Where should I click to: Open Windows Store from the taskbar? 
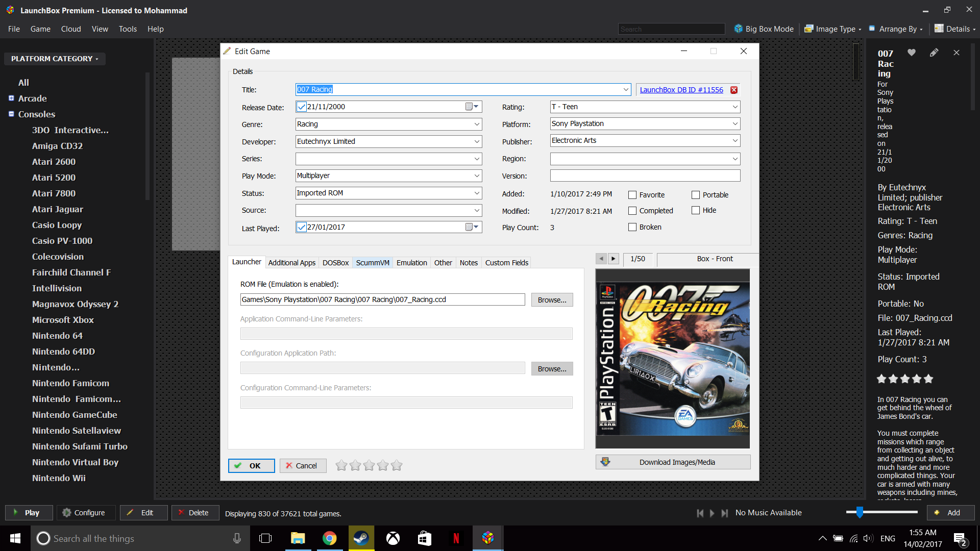[x=425, y=538]
